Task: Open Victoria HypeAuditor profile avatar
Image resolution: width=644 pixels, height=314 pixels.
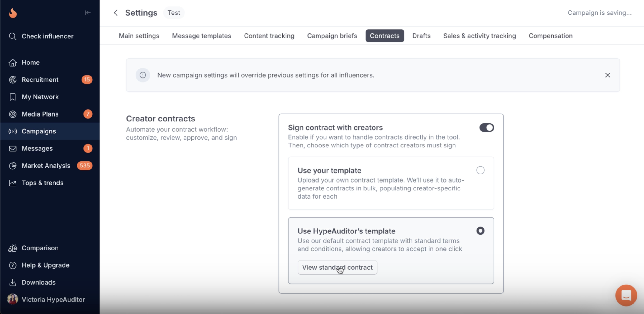Action: point(13,299)
